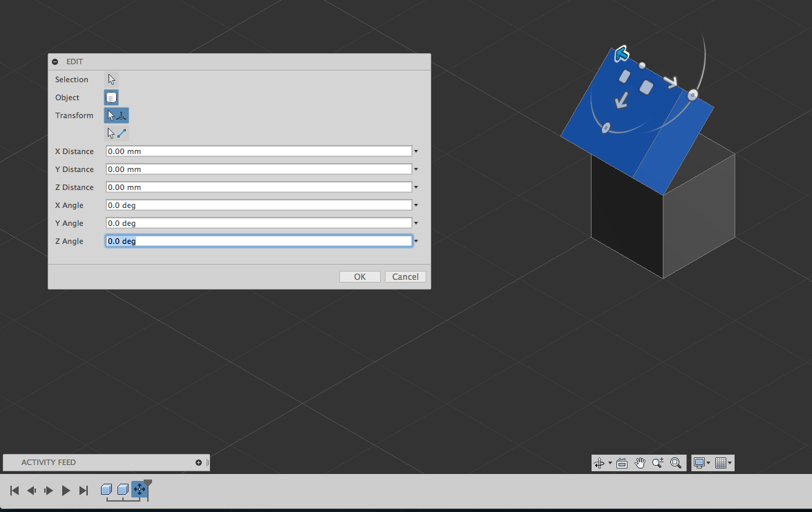Activate the Zoom tool
This screenshot has height=512, width=812.
click(657, 463)
